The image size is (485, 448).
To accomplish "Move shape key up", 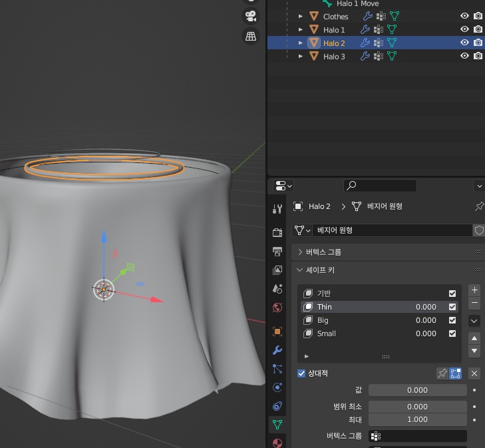I will pos(474,338).
